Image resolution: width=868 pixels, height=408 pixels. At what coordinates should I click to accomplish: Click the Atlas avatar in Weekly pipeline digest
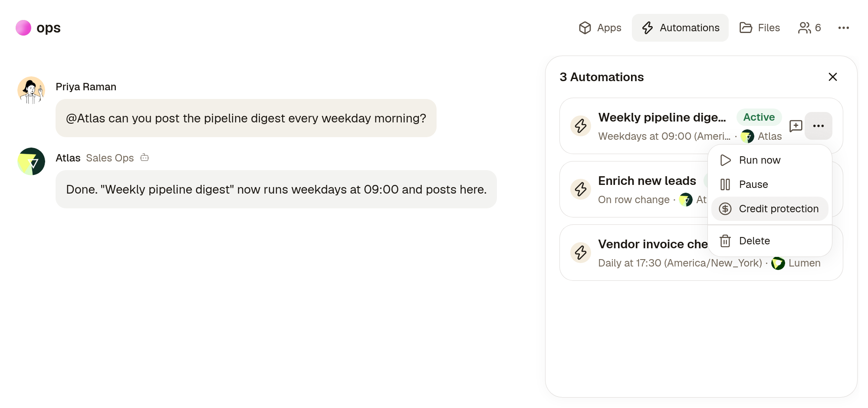click(x=747, y=136)
